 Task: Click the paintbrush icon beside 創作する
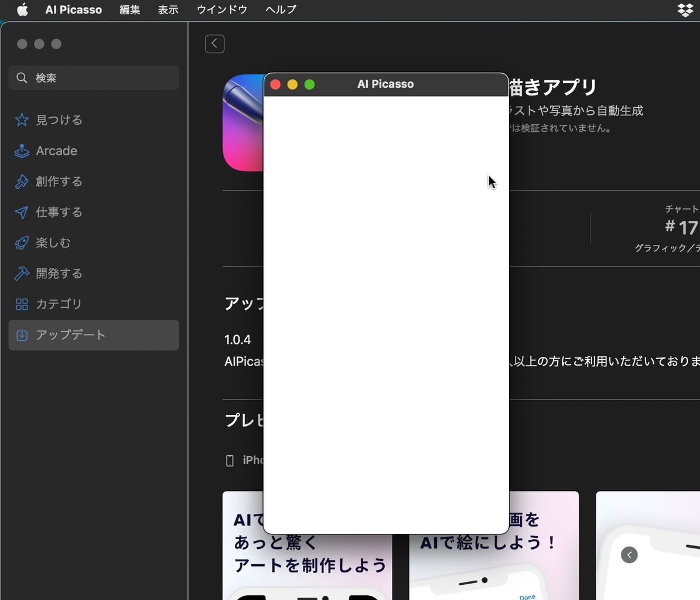[x=22, y=181]
